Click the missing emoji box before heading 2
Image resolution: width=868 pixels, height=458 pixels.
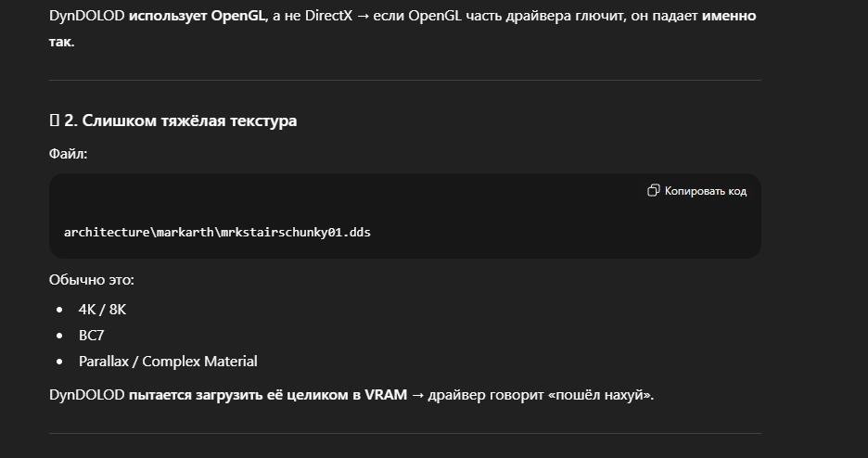pos(54,121)
